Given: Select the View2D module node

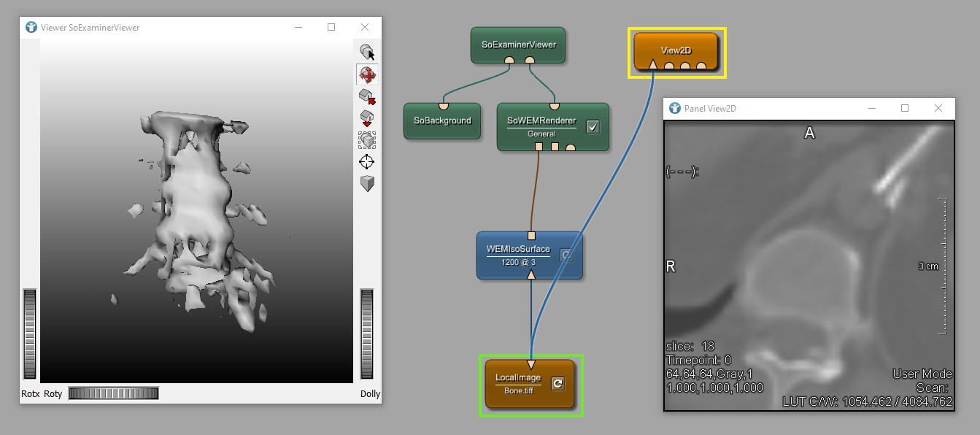Looking at the screenshot, I should pos(676,50).
